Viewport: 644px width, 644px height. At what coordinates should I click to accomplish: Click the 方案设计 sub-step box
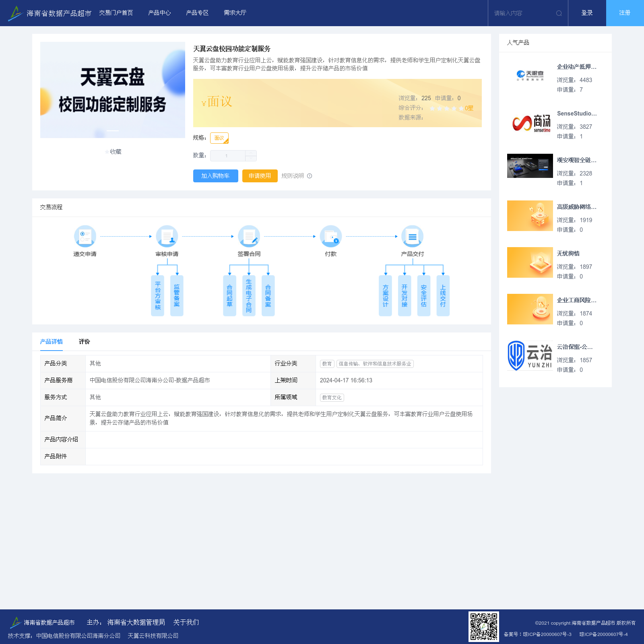click(x=385, y=296)
